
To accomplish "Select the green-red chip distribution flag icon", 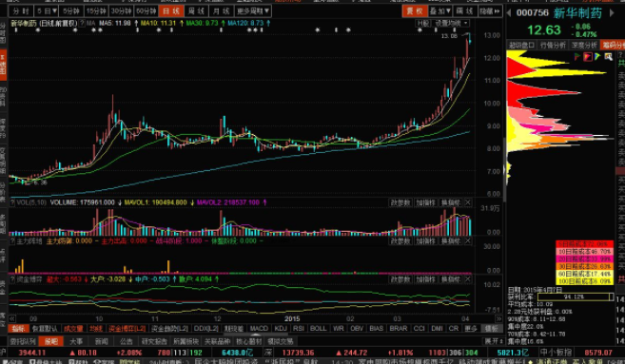I will [x=577, y=57].
